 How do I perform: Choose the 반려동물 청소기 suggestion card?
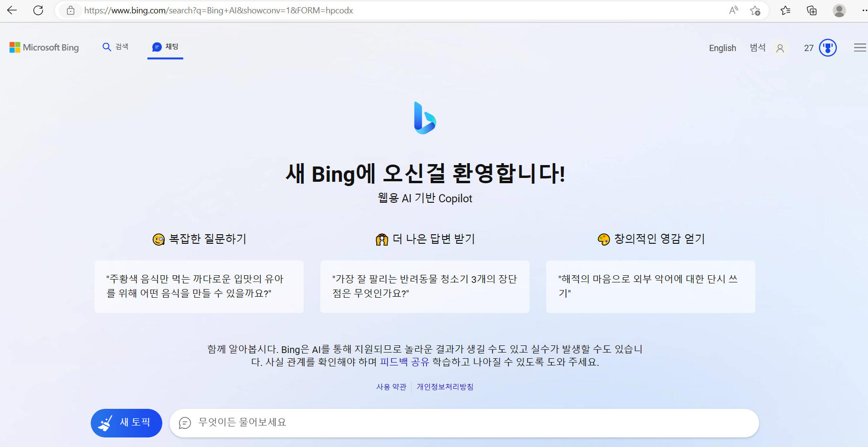click(x=425, y=286)
